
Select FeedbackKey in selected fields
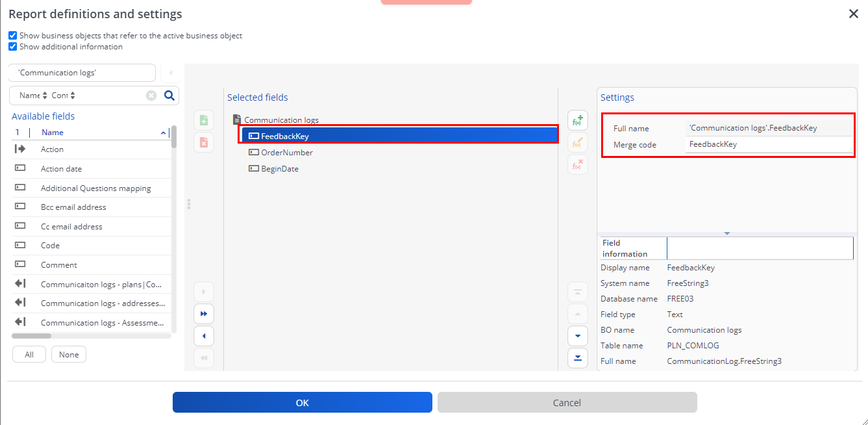tap(399, 136)
